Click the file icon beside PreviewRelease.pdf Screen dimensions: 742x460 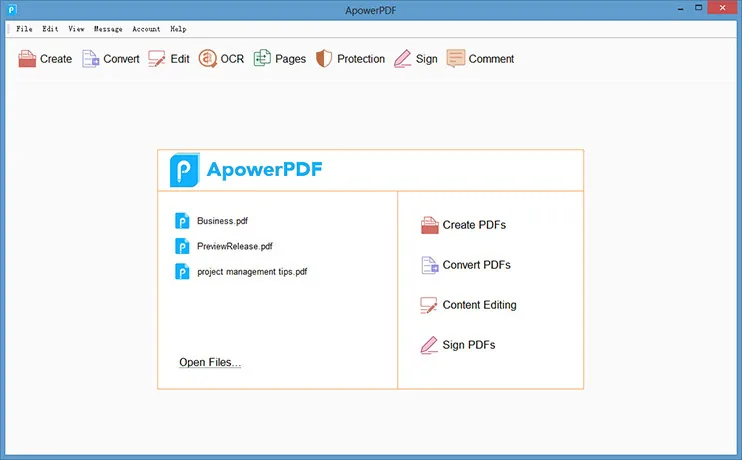tap(182, 247)
